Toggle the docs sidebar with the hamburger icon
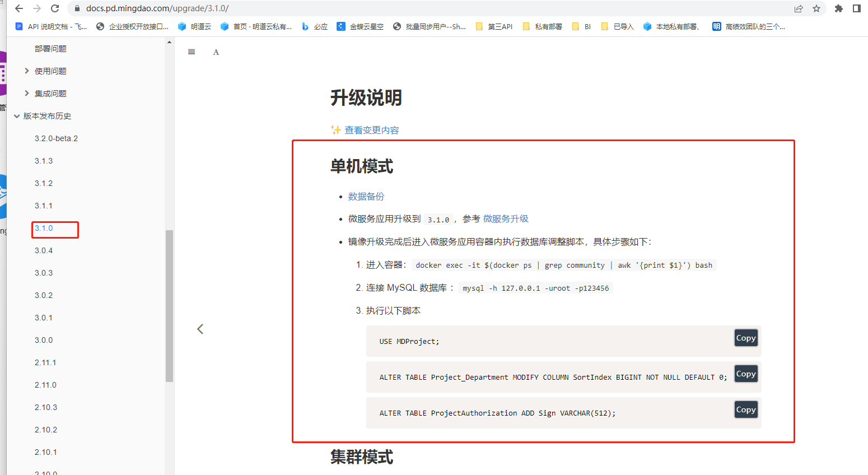Viewport: 868px width, 475px height. [x=192, y=52]
